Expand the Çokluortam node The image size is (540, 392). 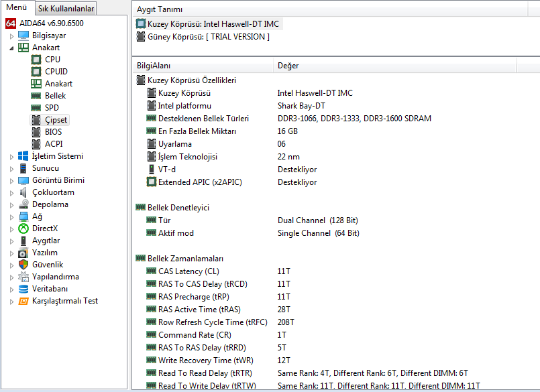tap(11, 193)
